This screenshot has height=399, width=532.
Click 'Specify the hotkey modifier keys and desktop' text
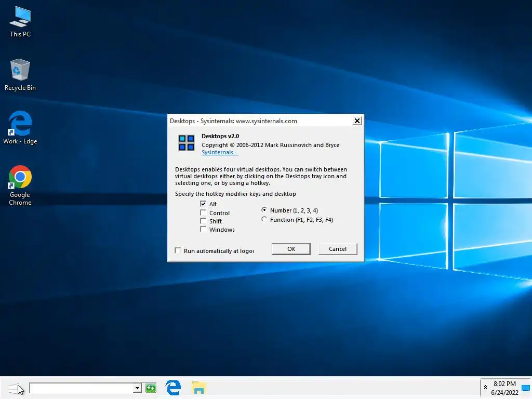pos(235,194)
